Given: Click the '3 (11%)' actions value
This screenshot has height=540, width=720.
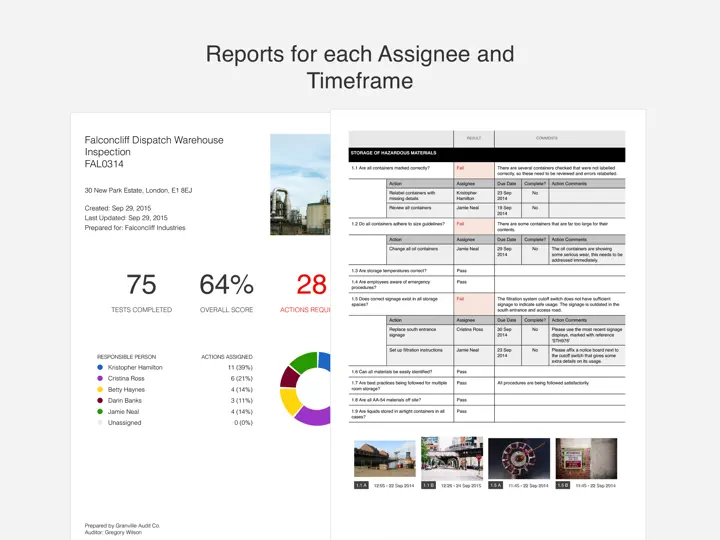Looking at the screenshot, I should coord(242,400).
